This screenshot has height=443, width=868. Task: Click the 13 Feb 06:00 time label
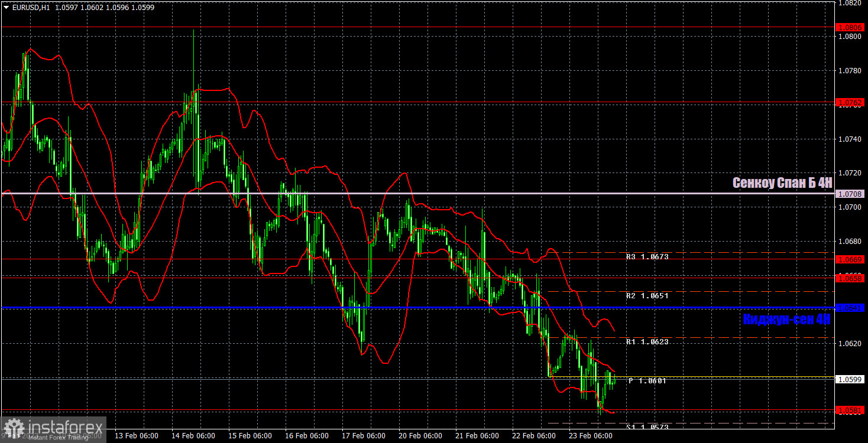(x=137, y=436)
